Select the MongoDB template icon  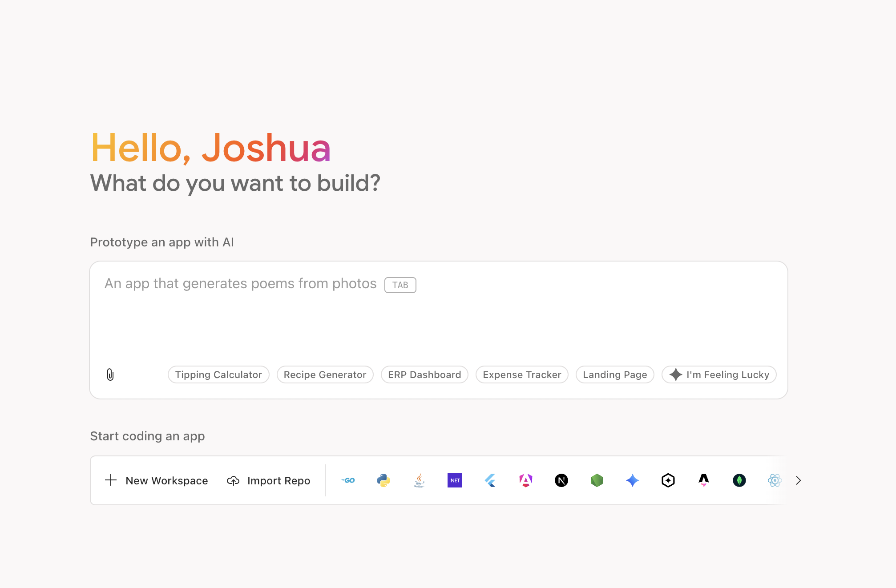(x=739, y=480)
